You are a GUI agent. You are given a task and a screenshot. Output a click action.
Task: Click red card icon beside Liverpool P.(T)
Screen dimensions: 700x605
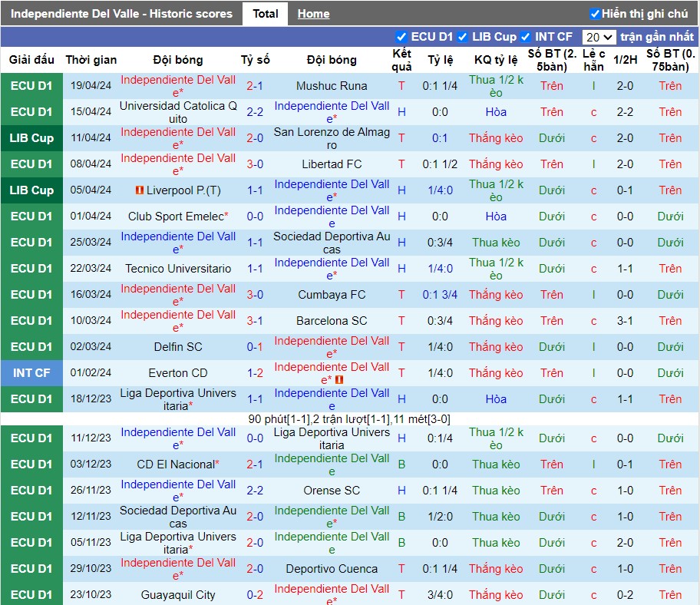coord(139,190)
